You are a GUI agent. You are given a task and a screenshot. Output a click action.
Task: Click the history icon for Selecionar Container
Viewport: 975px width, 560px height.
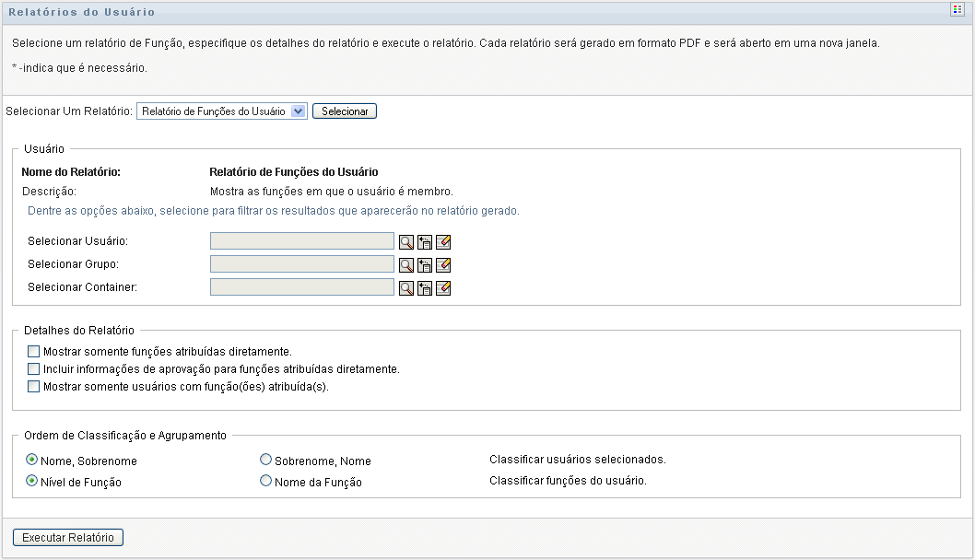pyautogui.click(x=425, y=287)
